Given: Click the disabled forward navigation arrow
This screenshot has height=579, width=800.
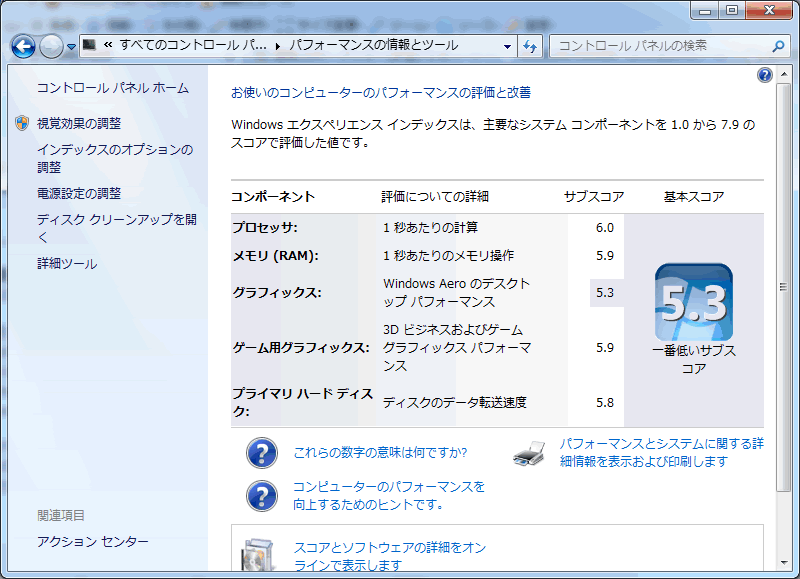Looking at the screenshot, I should coord(51,46).
